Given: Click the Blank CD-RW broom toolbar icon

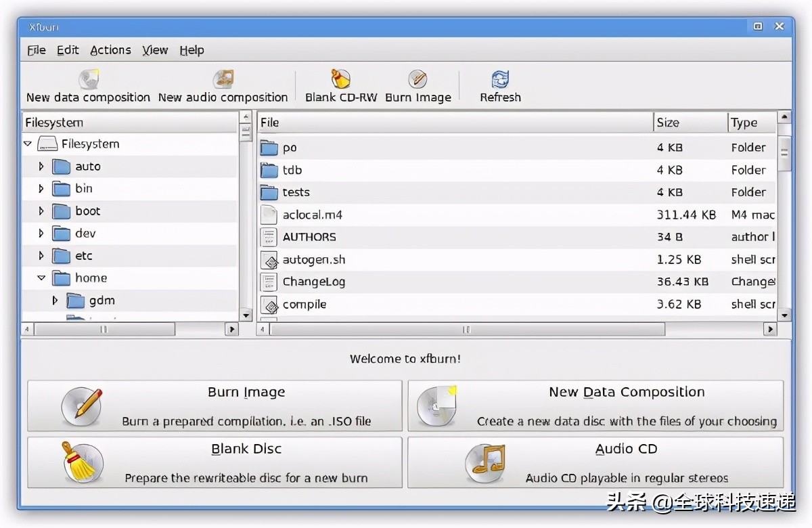Looking at the screenshot, I should 340,79.
